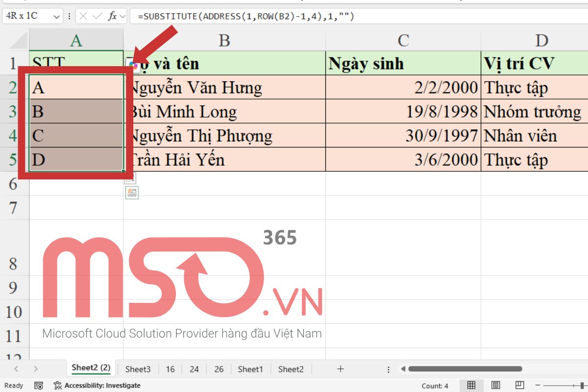This screenshot has height=392, width=588.
Task: Select column B header
Action: tap(224, 40)
